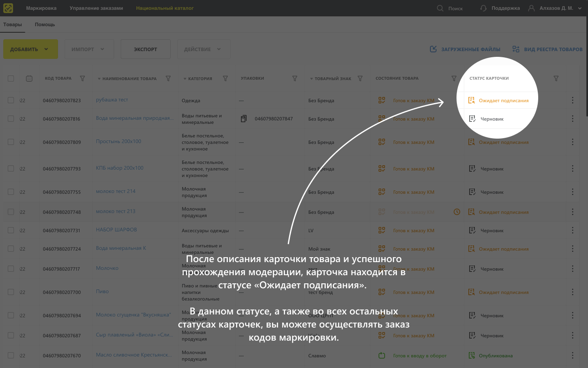Switch to the Помощь tab
This screenshot has height=368, width=588.
pyautogui.click(x=45, y=25)
